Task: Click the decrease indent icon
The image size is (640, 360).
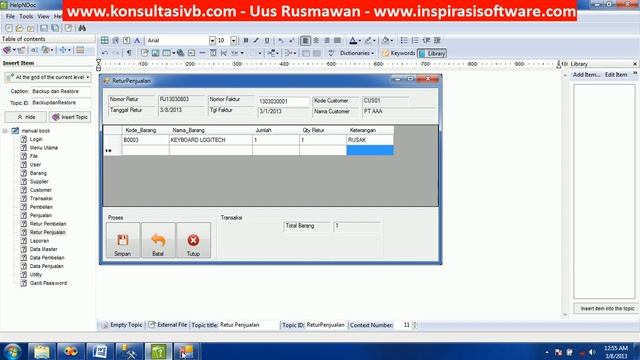Action: [x=426, y=40]
